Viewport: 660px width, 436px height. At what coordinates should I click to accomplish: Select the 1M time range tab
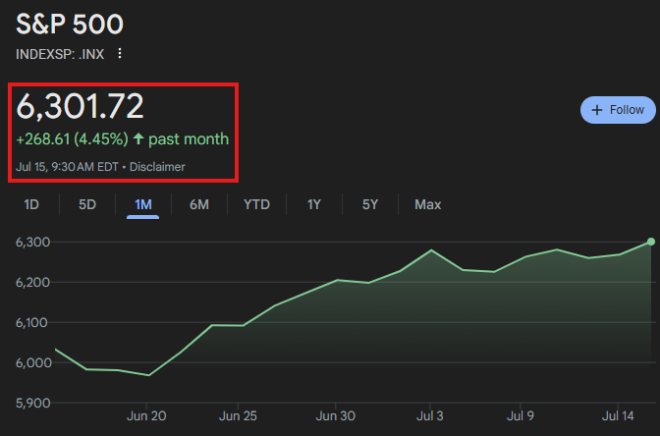(x=143, y=205)
